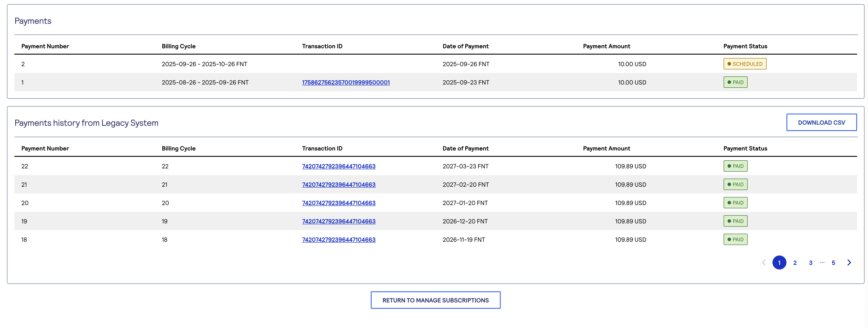Image resolution: width=868 pixels, height=328 pixels.
Task: Click DOWNLOAD CSV for legacy payments
Action: tap(822, 122)
